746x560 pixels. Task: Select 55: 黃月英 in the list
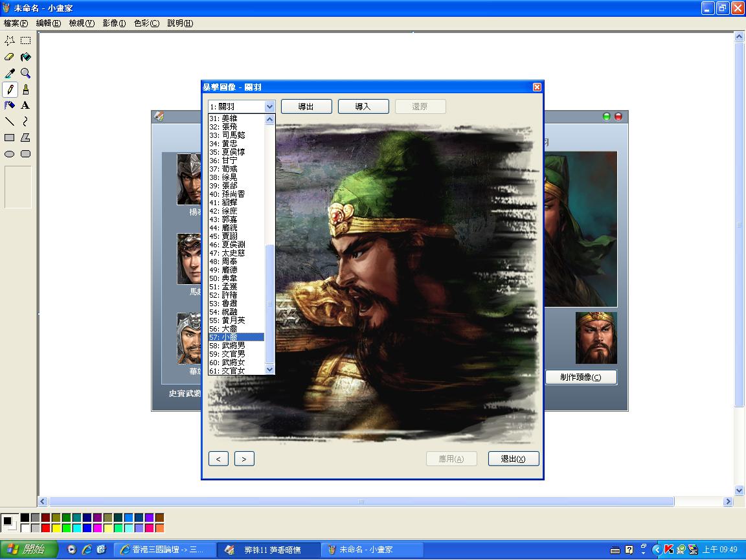[x=236, y=320]
